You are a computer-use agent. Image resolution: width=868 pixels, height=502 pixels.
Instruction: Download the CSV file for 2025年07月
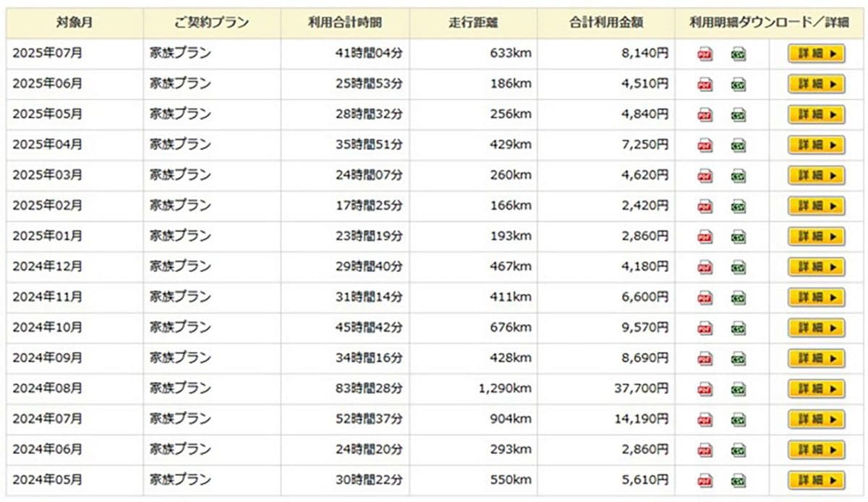click(x=739, y=54)
